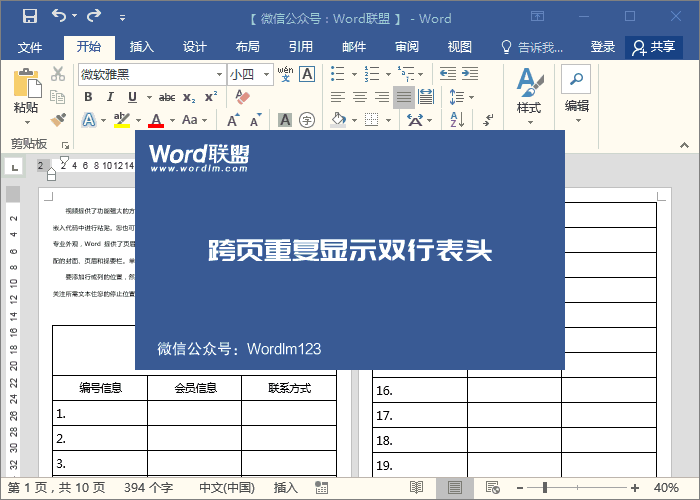Toggle show paragraph marks icon
The width and height of the screenshot is (700, 500).
click(x=488, y=120)
